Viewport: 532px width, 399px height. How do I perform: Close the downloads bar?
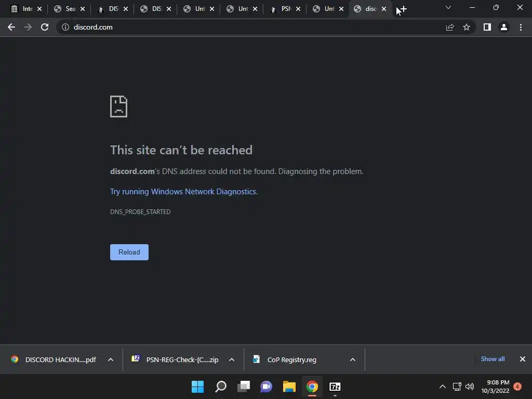click(x=523, y=359)
